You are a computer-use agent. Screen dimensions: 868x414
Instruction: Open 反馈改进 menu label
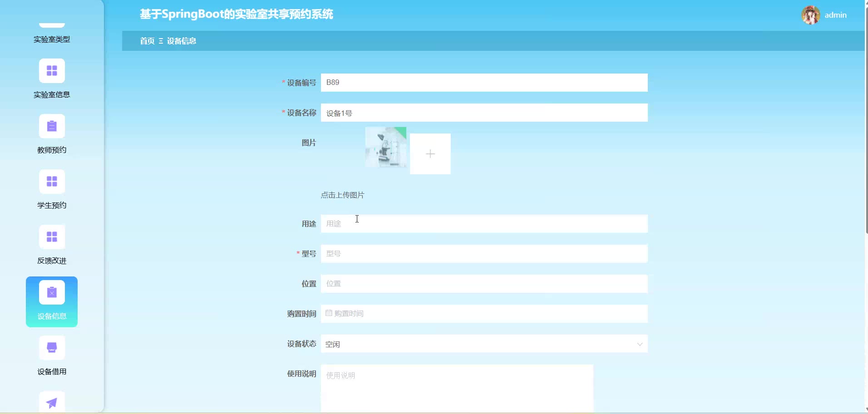coord(52,261)
